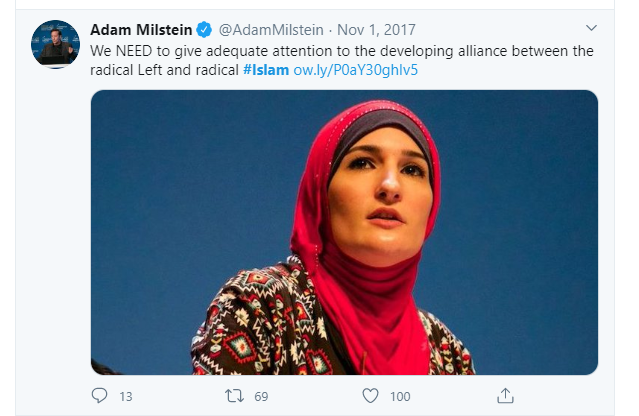This screenshot has height=416, width=639.
Task: Click the reply speech bubble icon
Action: pos(99,396)
